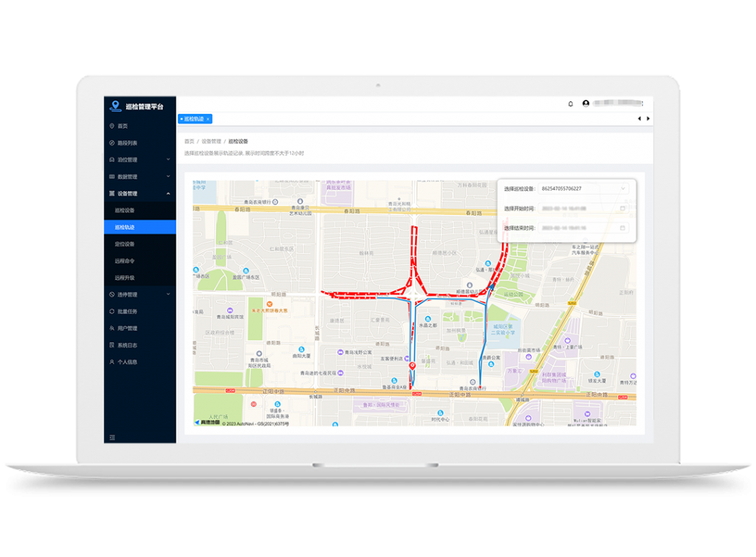
Task: Collapse the 设备管理 submenu
Action: [140, 194]
